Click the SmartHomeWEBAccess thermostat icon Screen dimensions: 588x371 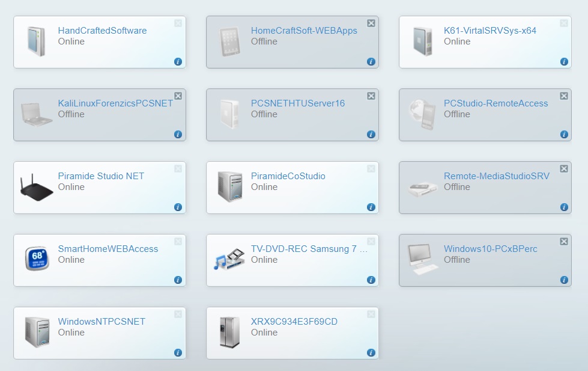(x=37, y=259)
